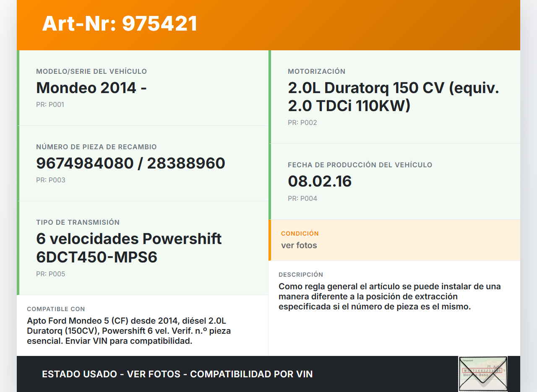This screenshot has height=392, width=537.
Task: Select part number 9674984080 / 28388960
Action: (x=130, y=163)
